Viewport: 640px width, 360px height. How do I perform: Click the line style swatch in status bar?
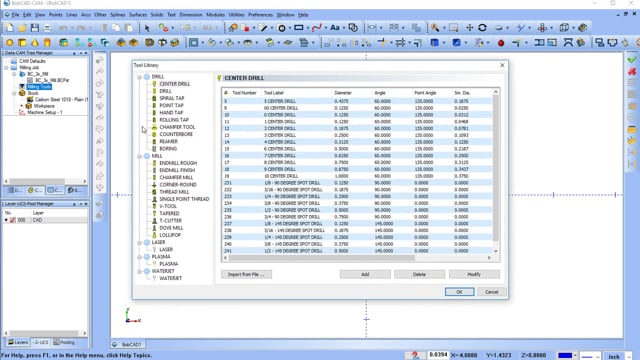[587, 356]
